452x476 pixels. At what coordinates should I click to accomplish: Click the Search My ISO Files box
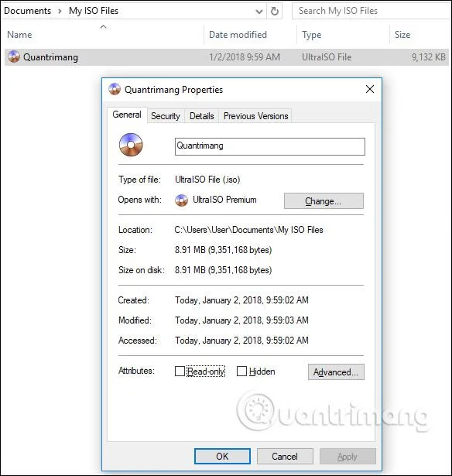371,11
